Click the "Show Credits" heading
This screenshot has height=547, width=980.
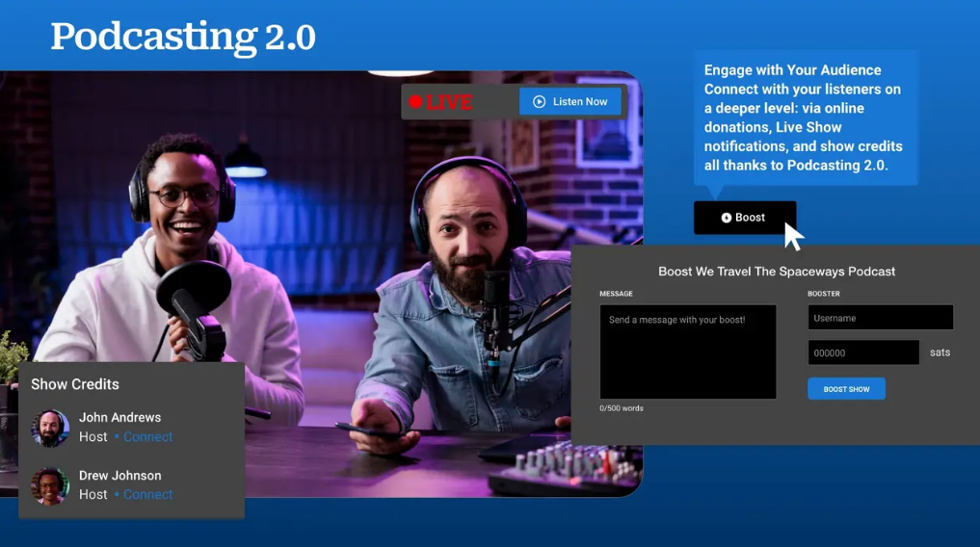click(75, 384)
